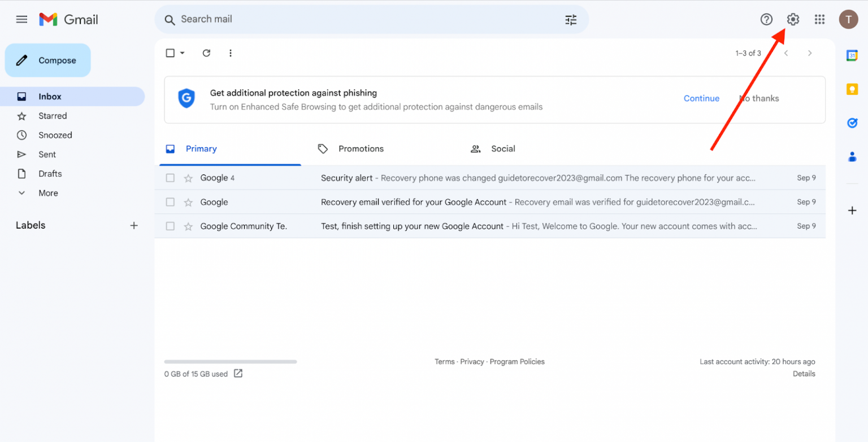Click the storage usage progress bar
The image size is (868, 442).
230,362
